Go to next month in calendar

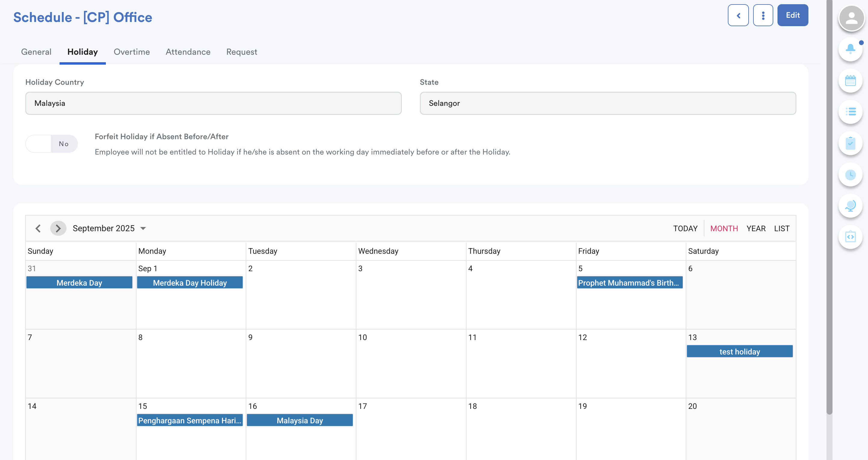coord(58,228)
